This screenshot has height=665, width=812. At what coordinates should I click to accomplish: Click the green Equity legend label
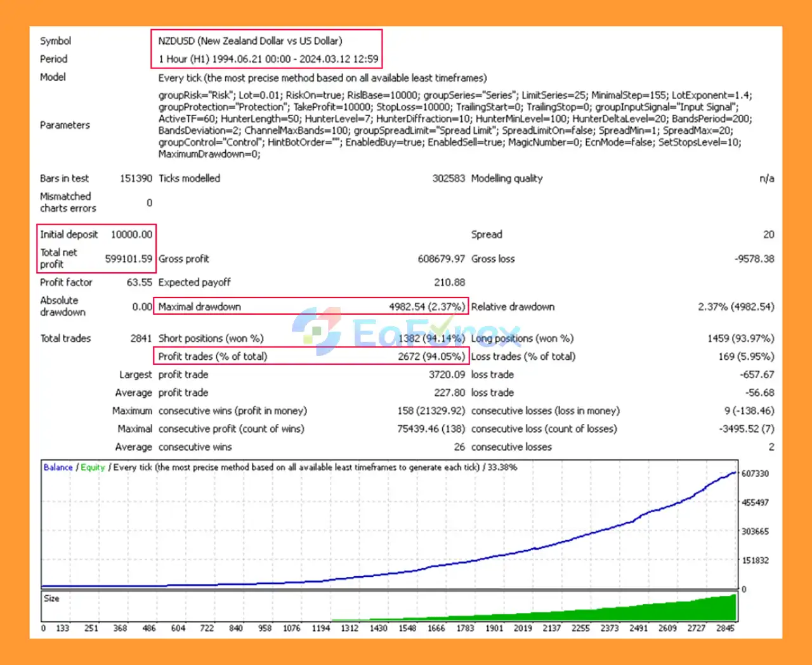[93, 467]
